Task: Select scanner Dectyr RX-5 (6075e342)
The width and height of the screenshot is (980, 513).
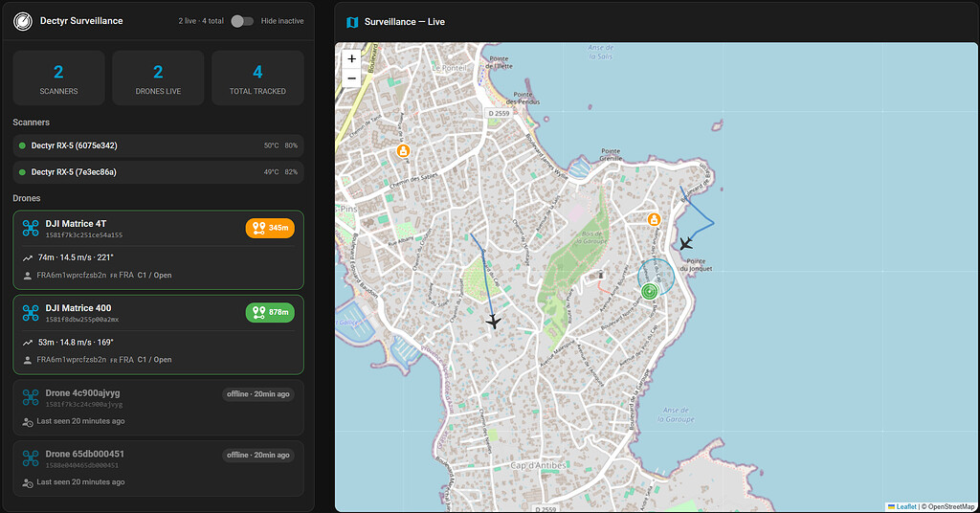Action: [158, 145]
